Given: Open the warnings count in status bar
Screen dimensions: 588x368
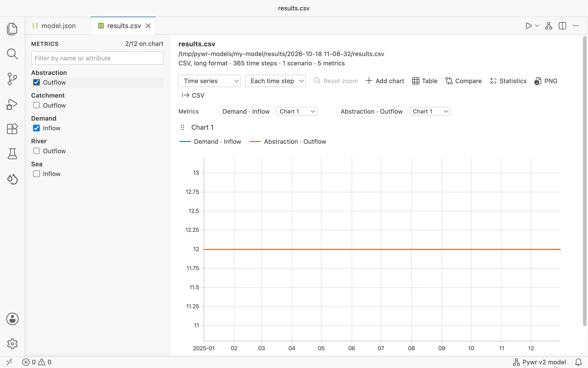Looking at the screenshot, I should tap(45, 362).
